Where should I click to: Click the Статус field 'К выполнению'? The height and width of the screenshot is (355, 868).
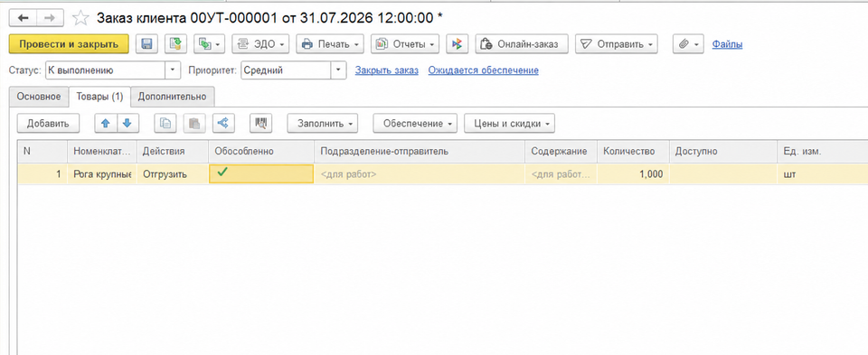coord(105,70)
